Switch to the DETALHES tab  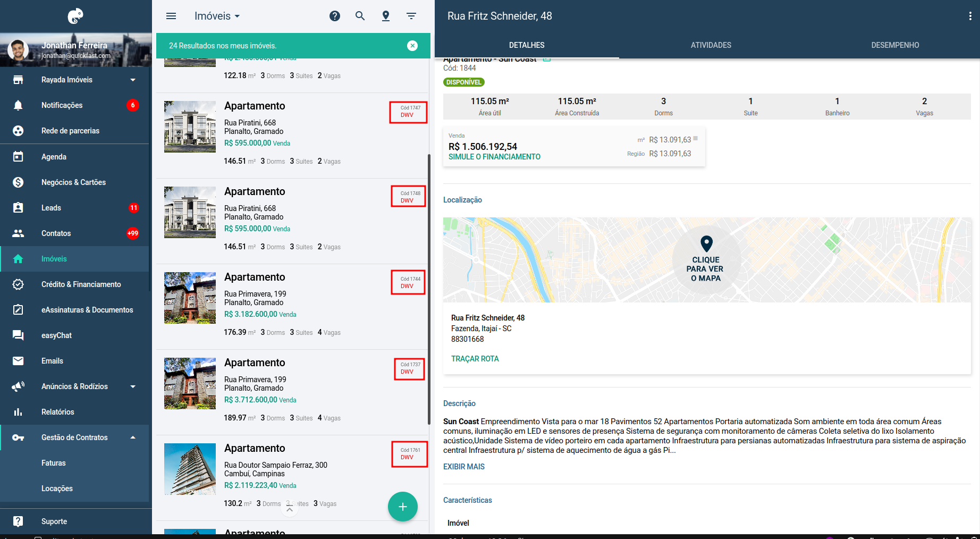[527, 45]
